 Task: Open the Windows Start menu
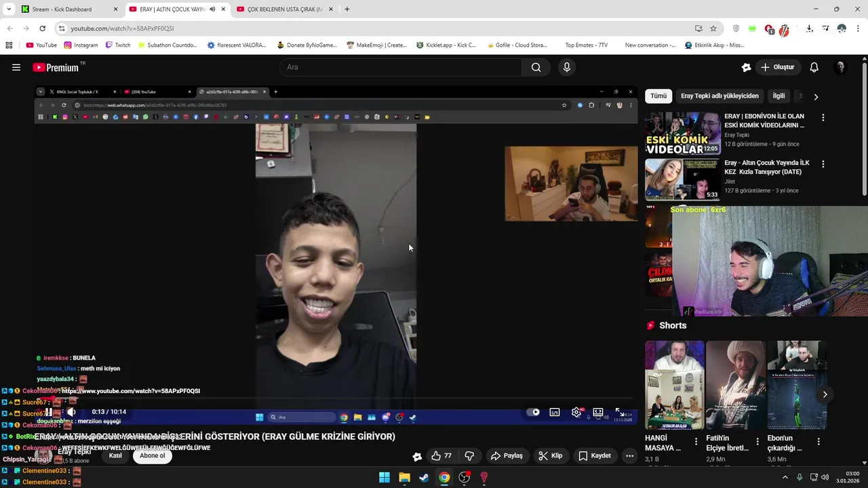click(384, 477)
